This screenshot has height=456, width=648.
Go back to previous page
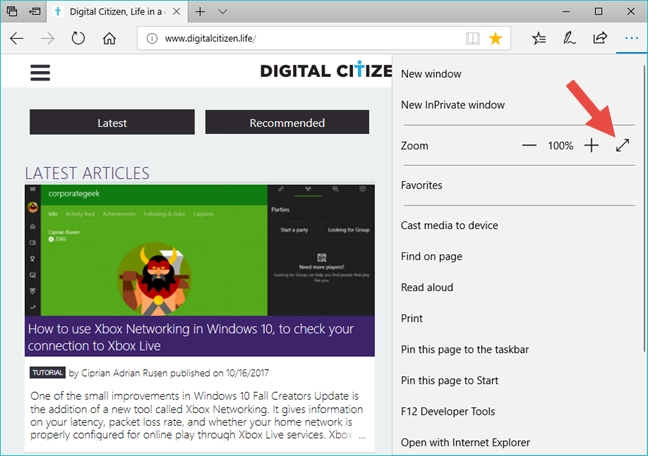click(17, 38)
